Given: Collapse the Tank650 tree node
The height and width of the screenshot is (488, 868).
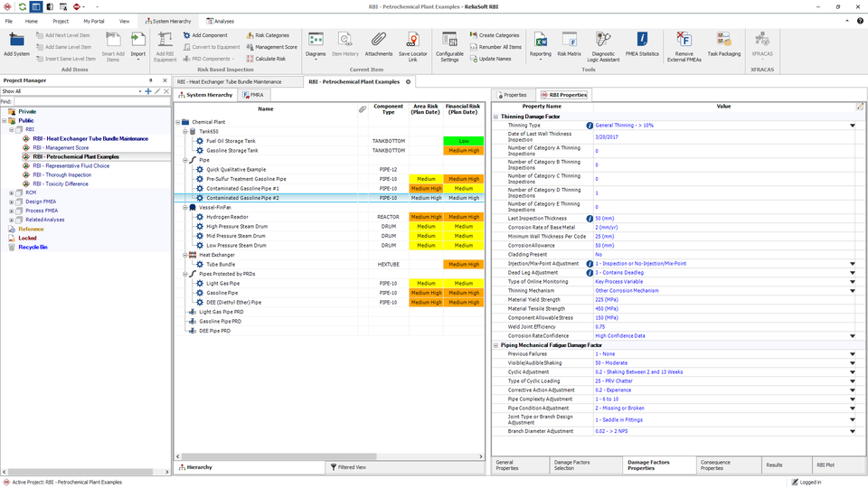Looking at the screenshot, I should [x=185, y=132].
